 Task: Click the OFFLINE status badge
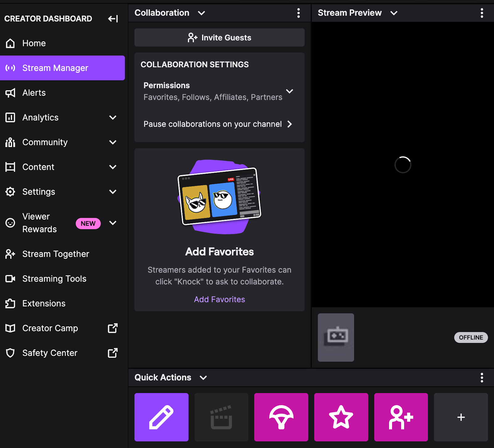click(471, 337)
